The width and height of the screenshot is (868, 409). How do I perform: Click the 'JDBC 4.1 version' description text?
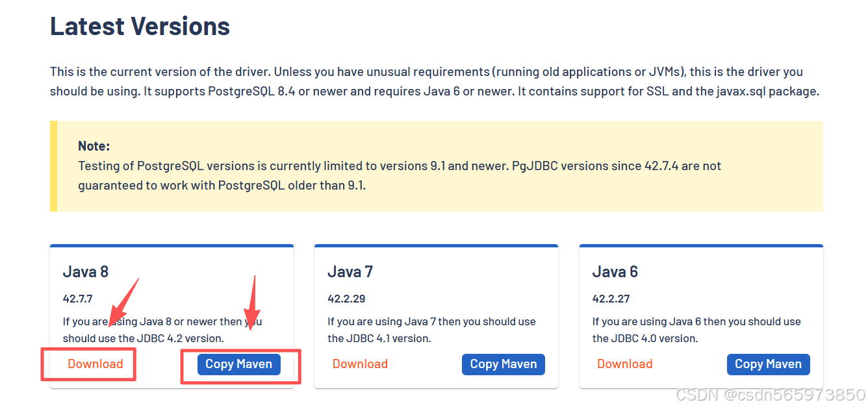[x=431, y=330]
